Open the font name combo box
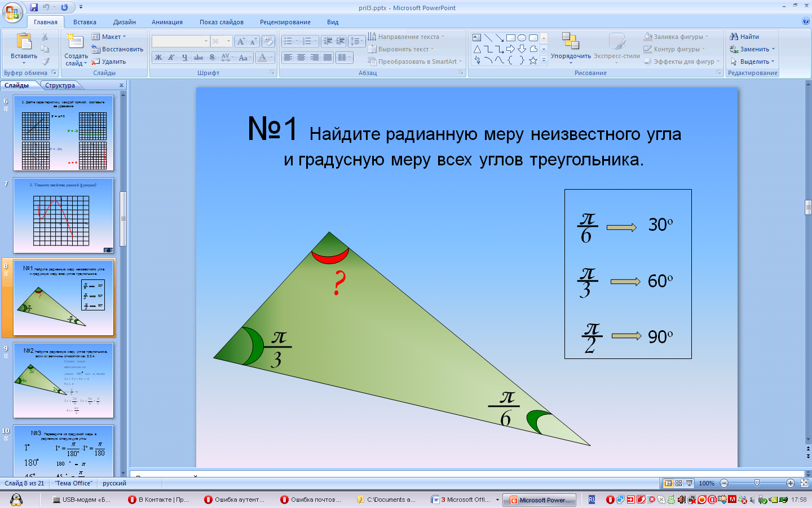The width and height of the screenshot is (812, 508). 180,41
